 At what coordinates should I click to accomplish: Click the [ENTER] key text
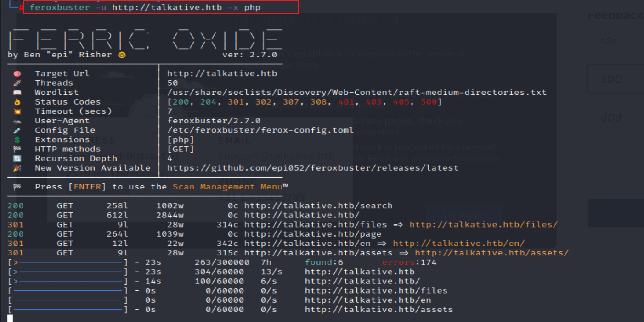pos(87,187)
